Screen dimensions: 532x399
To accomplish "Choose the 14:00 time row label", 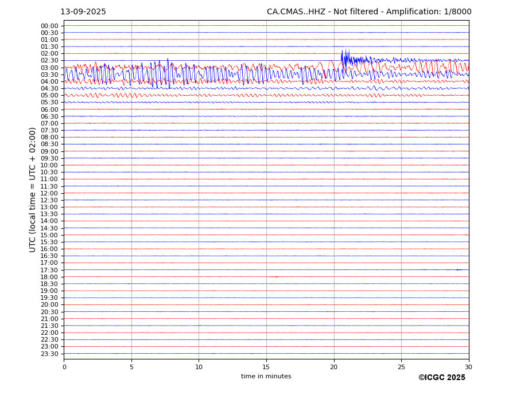I will pos(49,221).
